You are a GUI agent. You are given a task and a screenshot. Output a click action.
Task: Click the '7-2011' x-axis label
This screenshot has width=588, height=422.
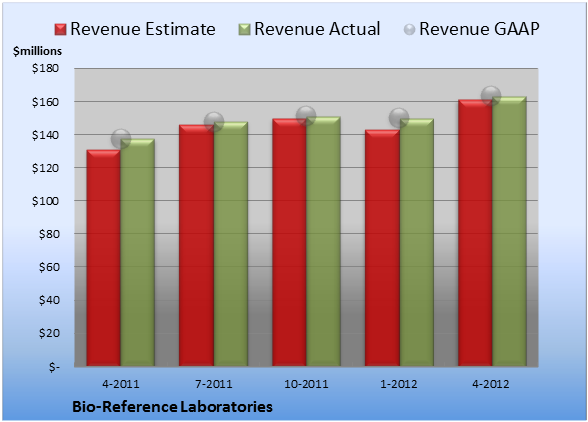coord(214,384)
